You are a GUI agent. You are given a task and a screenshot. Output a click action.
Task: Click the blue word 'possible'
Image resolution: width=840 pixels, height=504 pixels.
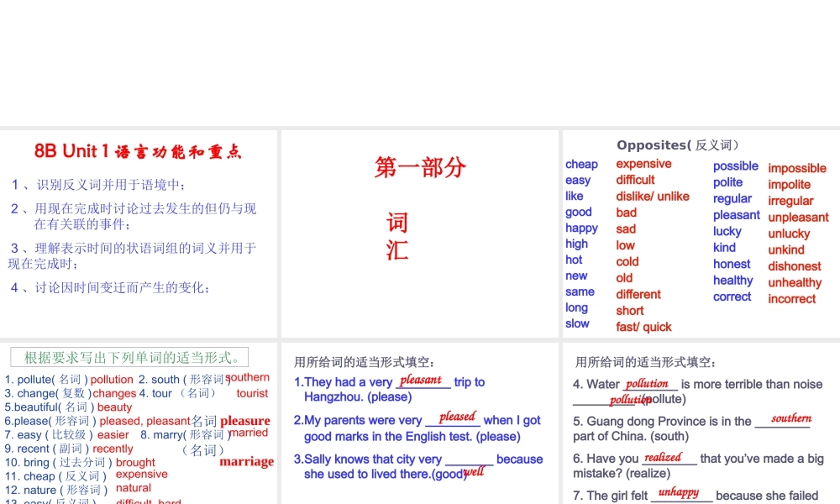click(736, 166)
